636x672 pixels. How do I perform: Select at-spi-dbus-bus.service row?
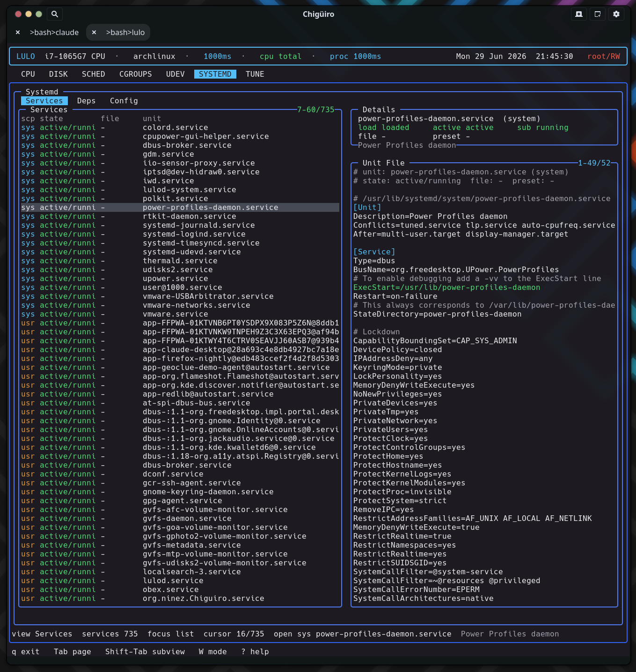point(180,403)
